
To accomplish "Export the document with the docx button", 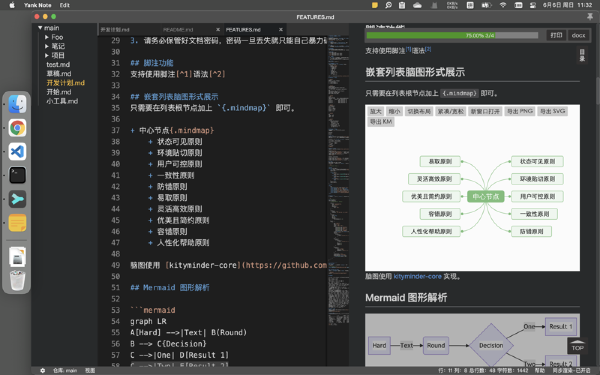I will [x=578, y=35].
